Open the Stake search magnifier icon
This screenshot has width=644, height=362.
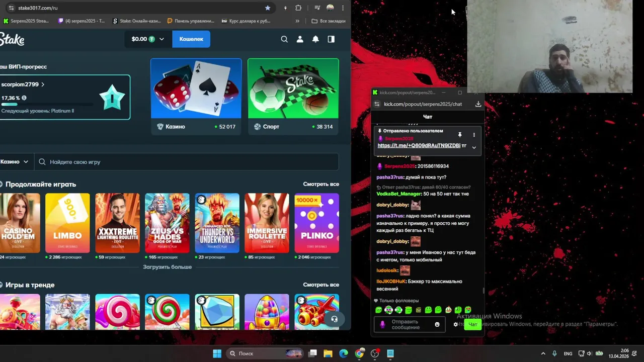(284, 39)
